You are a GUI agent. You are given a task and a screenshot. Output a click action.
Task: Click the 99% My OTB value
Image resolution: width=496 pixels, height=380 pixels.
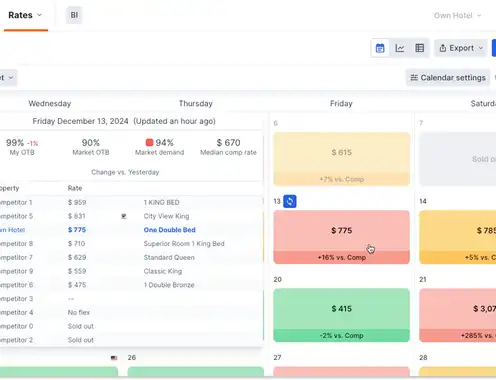tap(15, 143)
